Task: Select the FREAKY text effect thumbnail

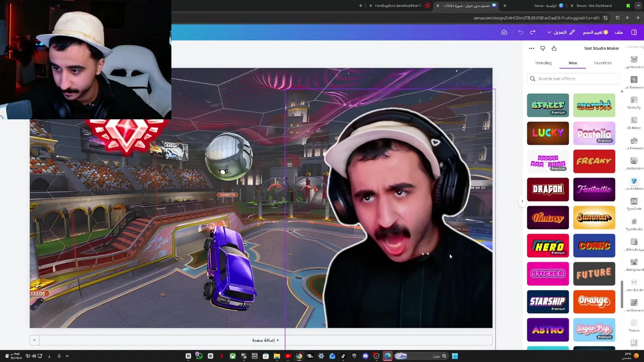Action: coord(594,161)
